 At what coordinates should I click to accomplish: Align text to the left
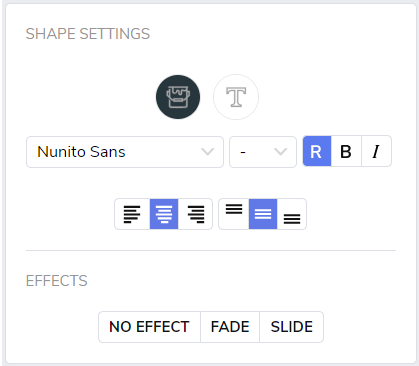tap(132, 214)
